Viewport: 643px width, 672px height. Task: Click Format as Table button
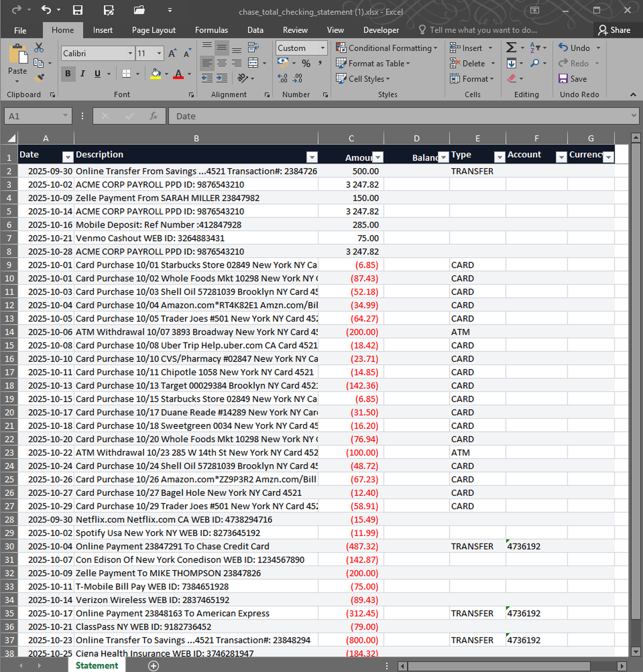[373, 63]
